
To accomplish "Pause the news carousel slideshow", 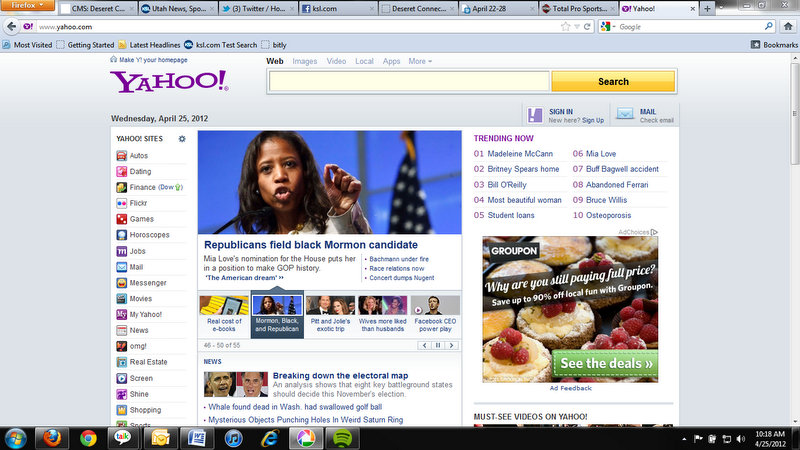I will (437, 345).
